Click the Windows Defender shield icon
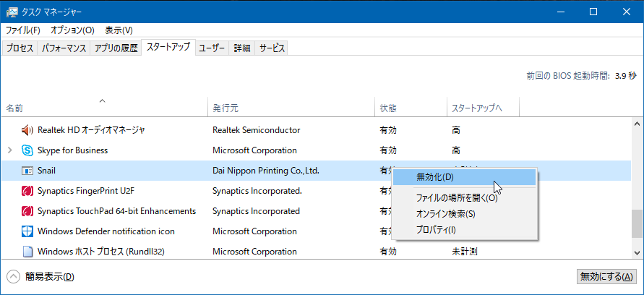Viewport: 644px width, 295px height. [x=27, y=231]
